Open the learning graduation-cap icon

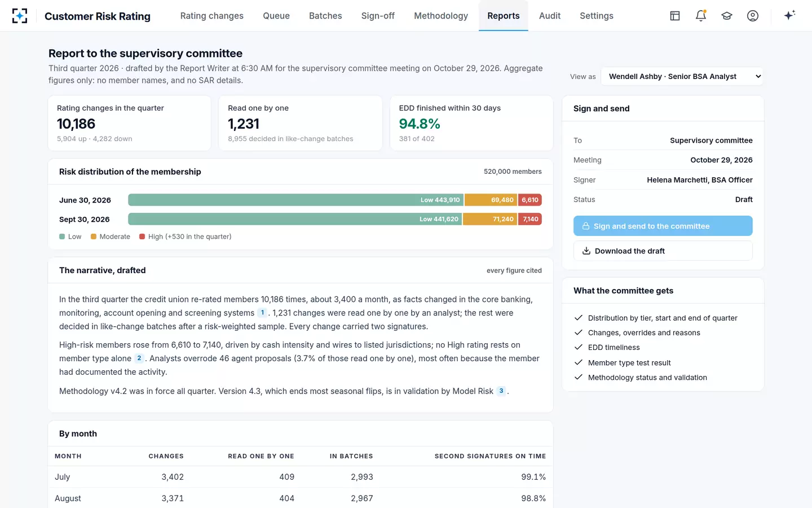coord(727,16)
